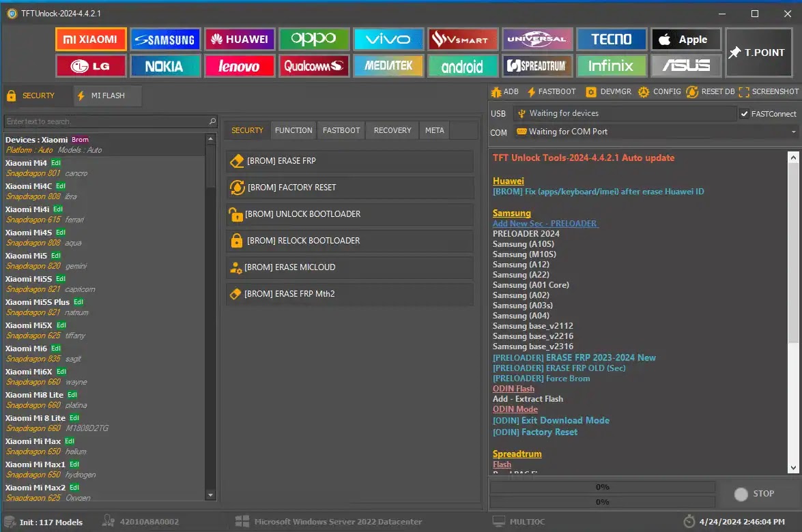This screenshot has width=802, height=532.
Task: Select the Spreadtrum brand button
Action: click(536, 66)
